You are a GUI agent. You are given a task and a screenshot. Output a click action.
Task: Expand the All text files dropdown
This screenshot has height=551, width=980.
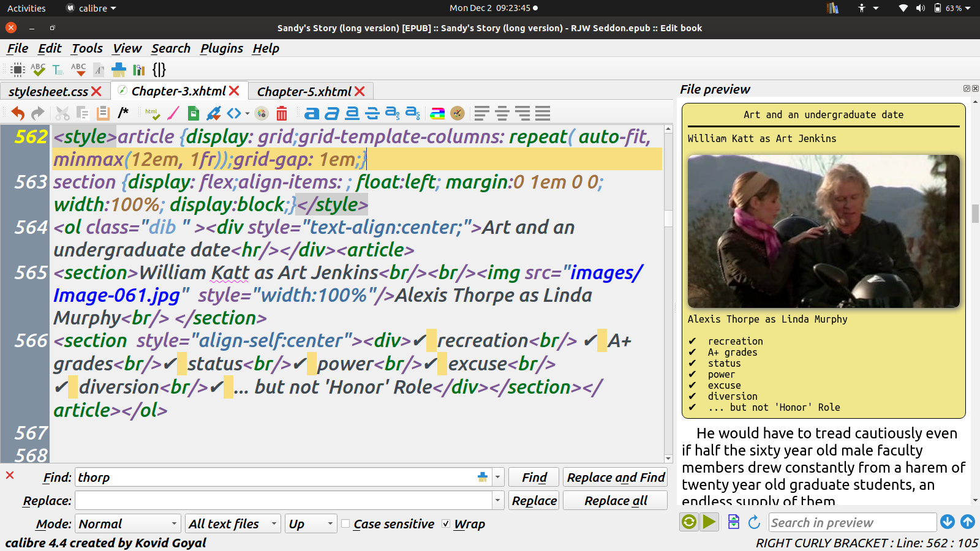[x=233, y=524]
